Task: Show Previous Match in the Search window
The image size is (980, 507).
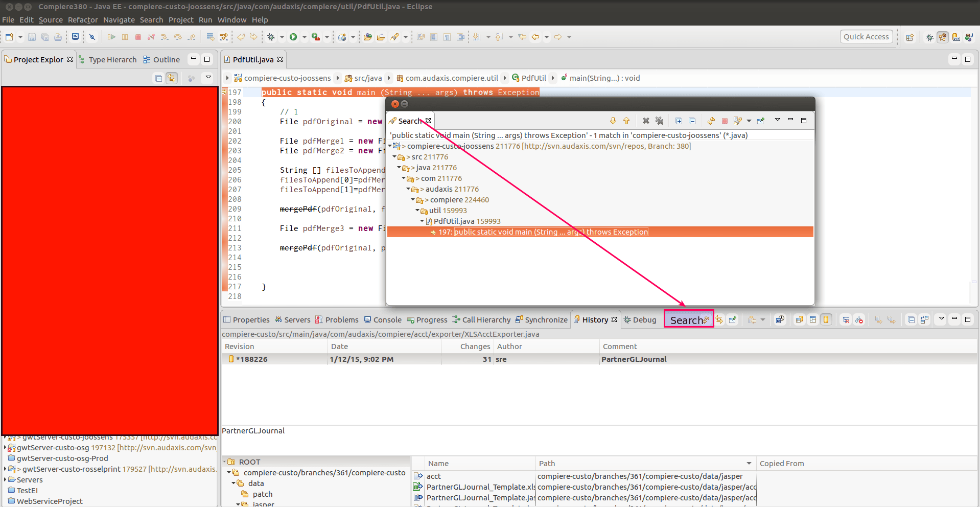Action: (x=626, y=121)
